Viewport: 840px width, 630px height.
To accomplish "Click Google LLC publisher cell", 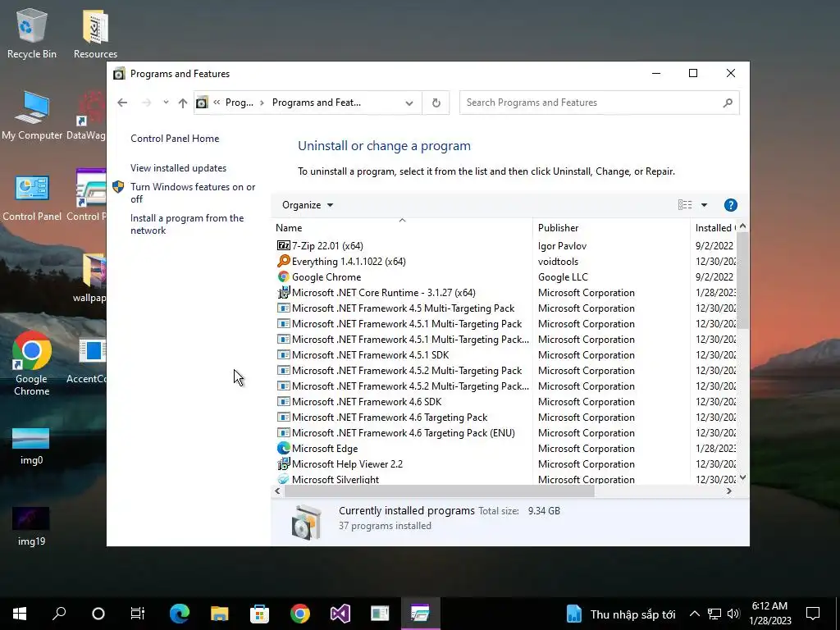I will 563,277.
